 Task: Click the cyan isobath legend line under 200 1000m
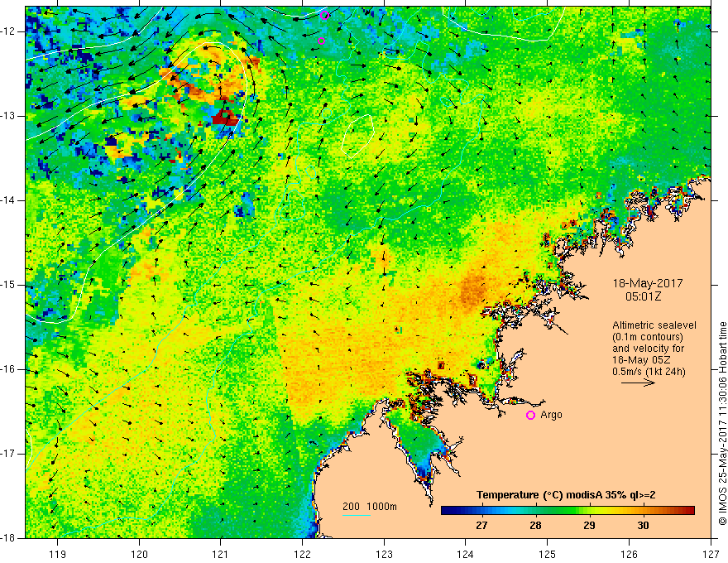click(x=356, y=515)
